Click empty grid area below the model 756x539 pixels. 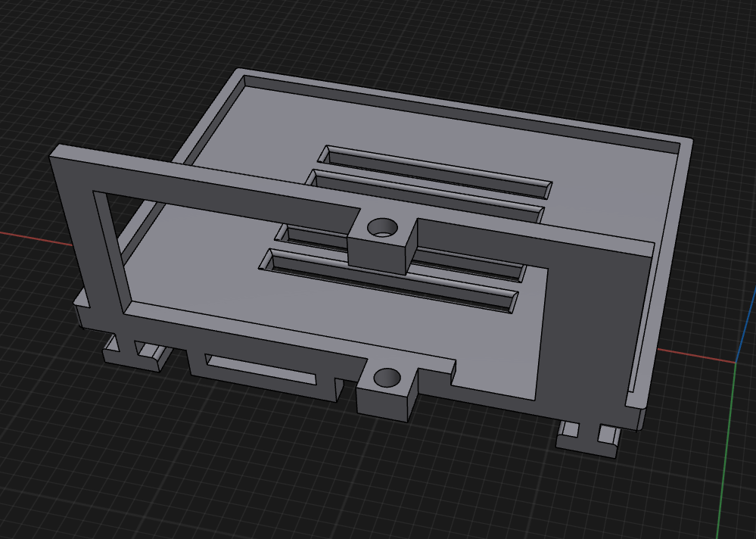tap(303, 484)
